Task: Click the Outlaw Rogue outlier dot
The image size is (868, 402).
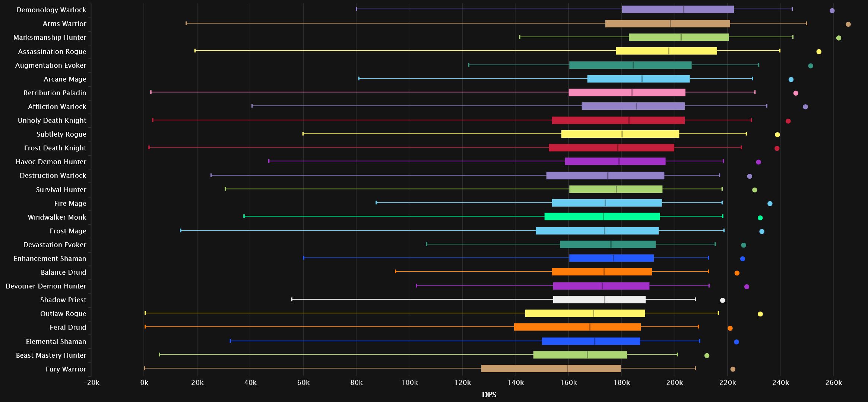Action: click(x=760, y=314)
